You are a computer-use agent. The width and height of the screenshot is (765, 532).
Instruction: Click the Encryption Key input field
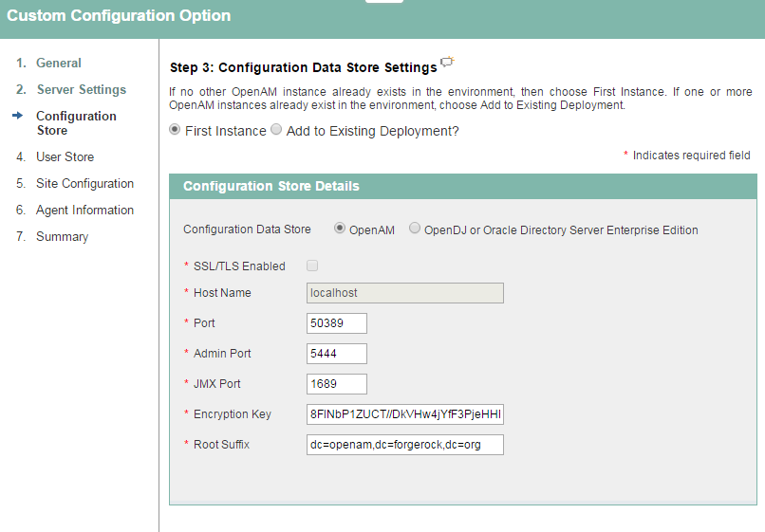405,414
